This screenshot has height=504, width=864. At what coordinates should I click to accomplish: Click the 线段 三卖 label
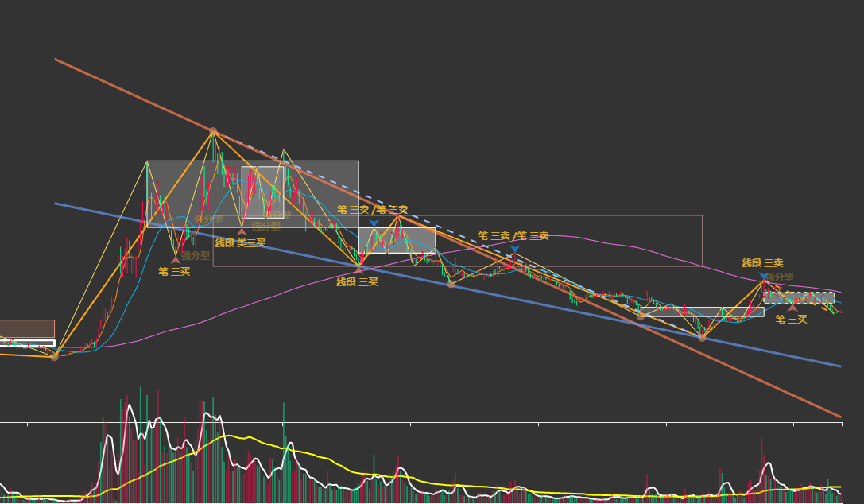pyautogui.click(x=762, y=263)
